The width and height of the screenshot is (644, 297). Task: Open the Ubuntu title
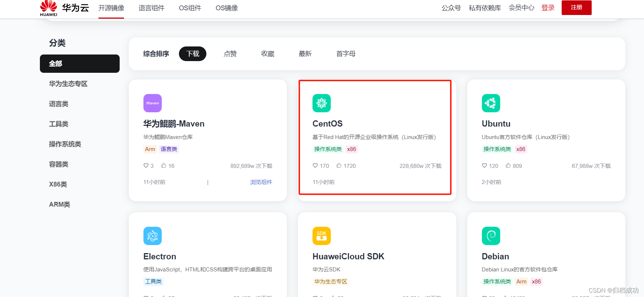tap(496, 124)
